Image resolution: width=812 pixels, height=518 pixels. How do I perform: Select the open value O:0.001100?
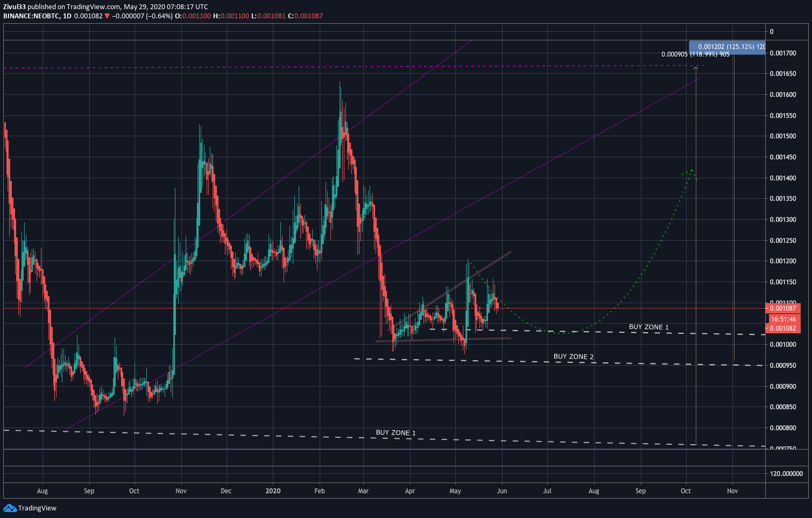tap(193, 16)
